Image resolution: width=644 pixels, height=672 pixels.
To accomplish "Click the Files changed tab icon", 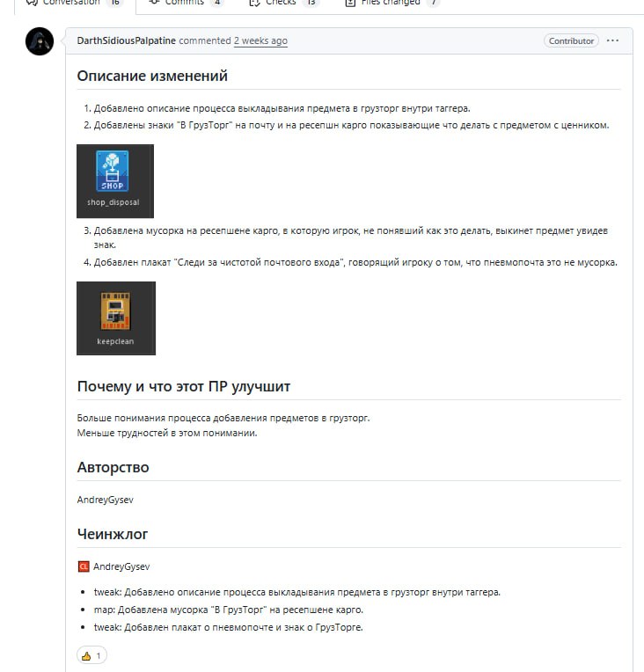I will (x=350, y=3).
